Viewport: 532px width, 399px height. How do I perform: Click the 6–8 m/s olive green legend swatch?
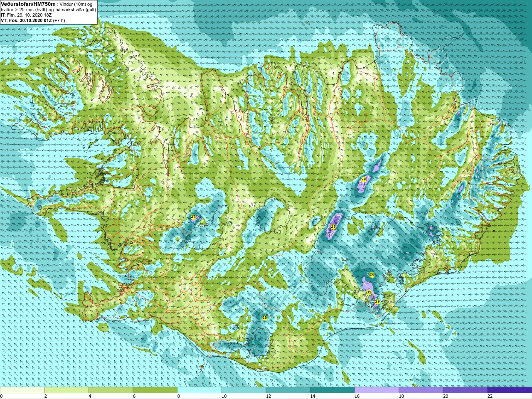(x=155, y=390)
